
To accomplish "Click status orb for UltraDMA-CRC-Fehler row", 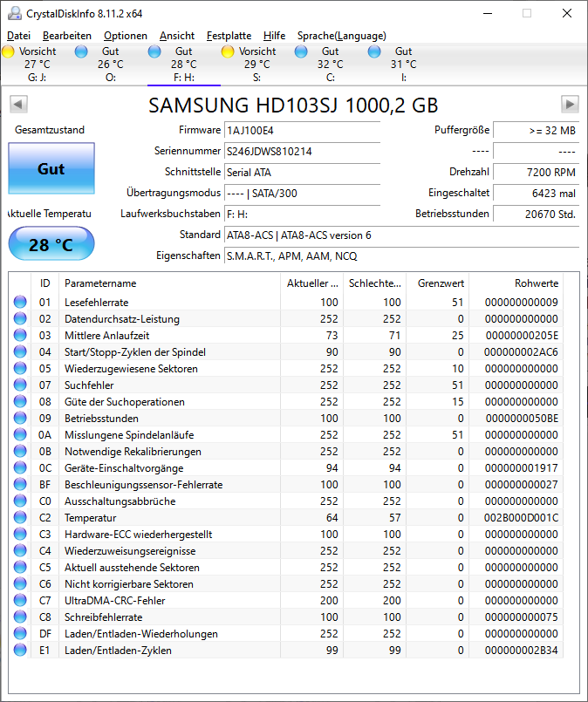I will click(x=20, y=600).
